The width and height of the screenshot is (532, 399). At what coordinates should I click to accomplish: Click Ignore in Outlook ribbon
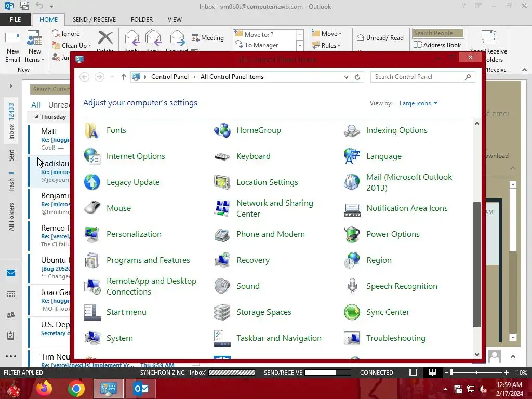coord(66,34)
